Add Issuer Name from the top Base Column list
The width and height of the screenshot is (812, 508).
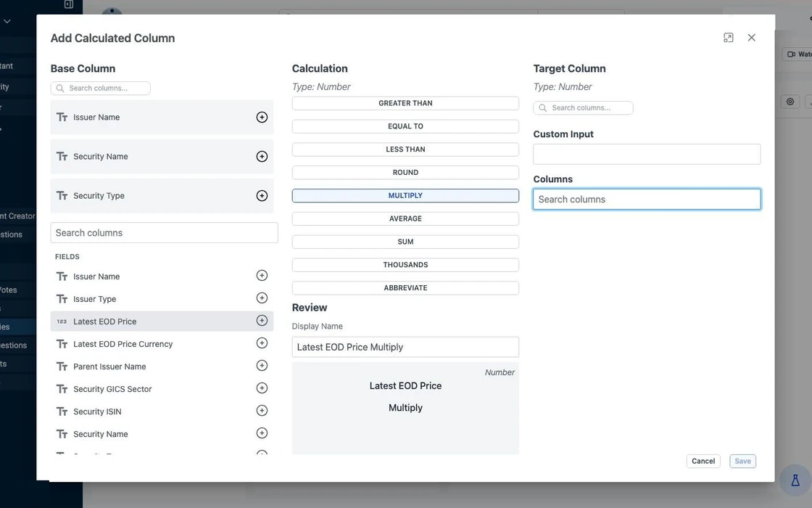(x=262, y=117)
